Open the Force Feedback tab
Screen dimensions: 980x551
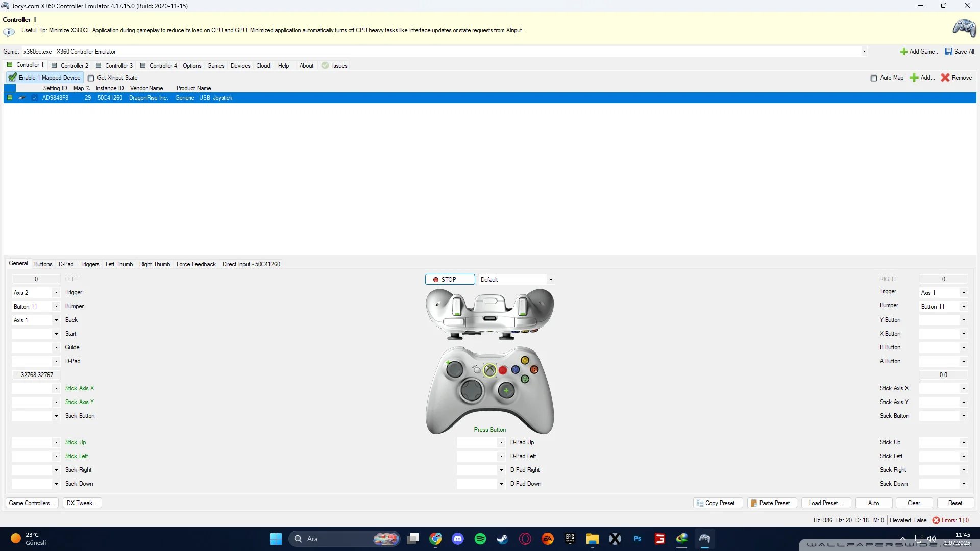click(x=196, y=264)
